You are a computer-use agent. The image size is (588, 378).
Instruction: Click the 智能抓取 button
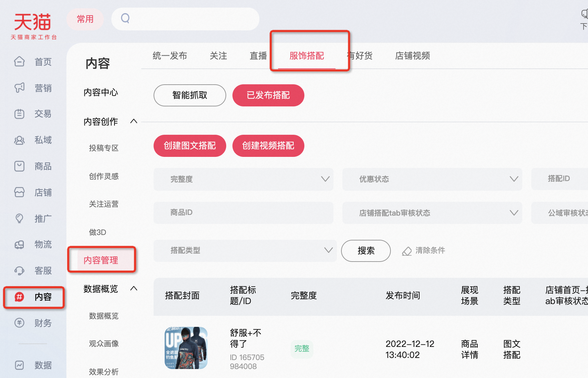pos(190,95)
